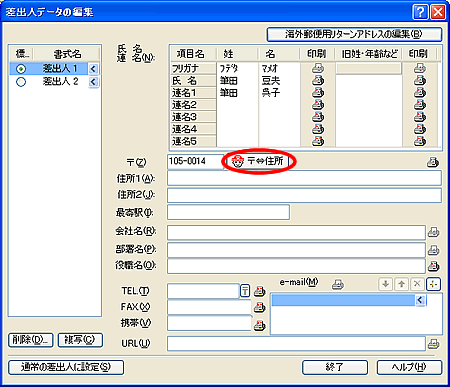This screenshot has width=450, height=387.
Task: Click the FAX input field
Action: pos(209,307)
